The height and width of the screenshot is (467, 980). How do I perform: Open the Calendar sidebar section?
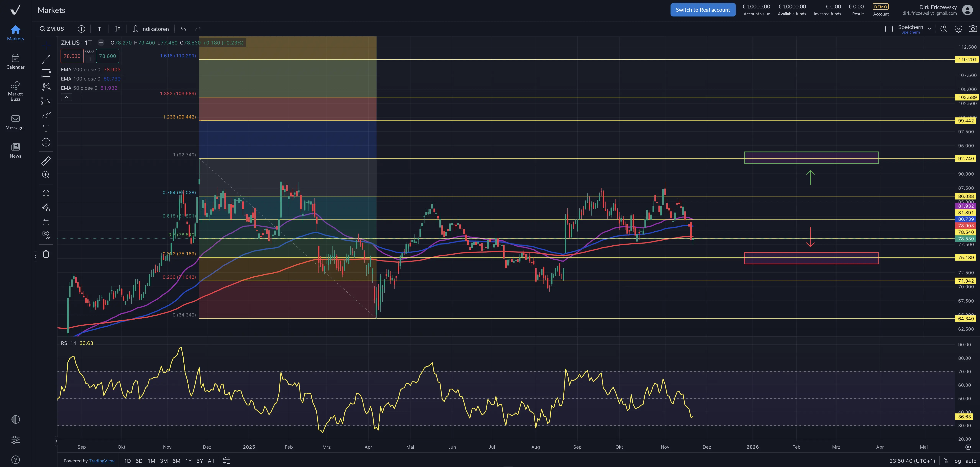coord(15,61)
